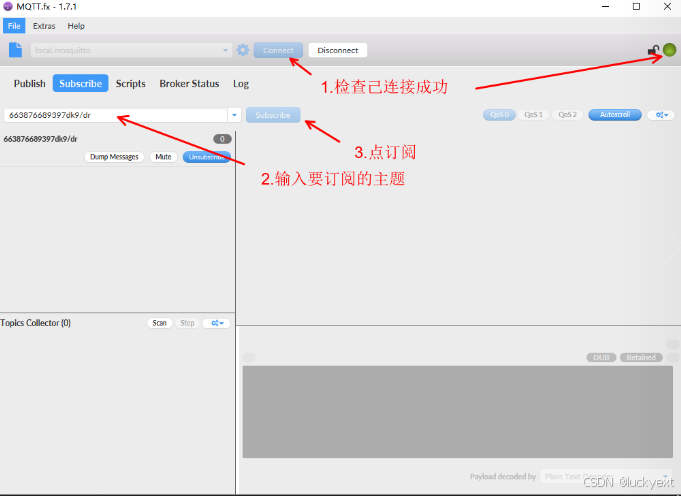
Task: Open the Extras menu
Action: tap(44, 26)
